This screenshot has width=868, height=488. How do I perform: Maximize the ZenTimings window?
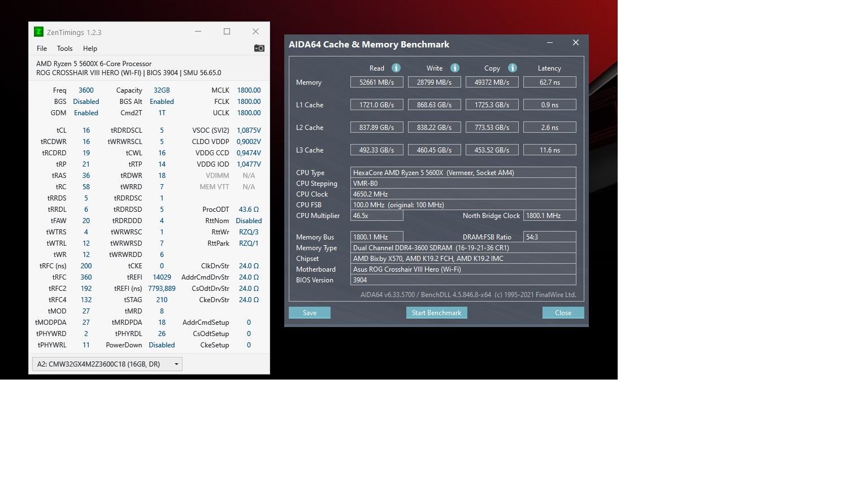(x=227, y=32)
